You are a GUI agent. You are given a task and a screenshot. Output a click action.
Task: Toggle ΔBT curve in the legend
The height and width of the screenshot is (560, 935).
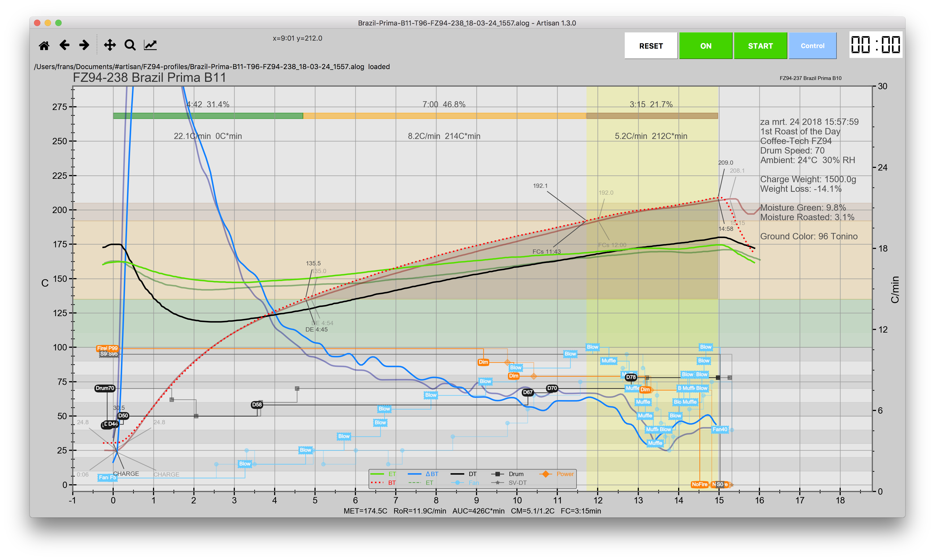[x=432, y=474]
